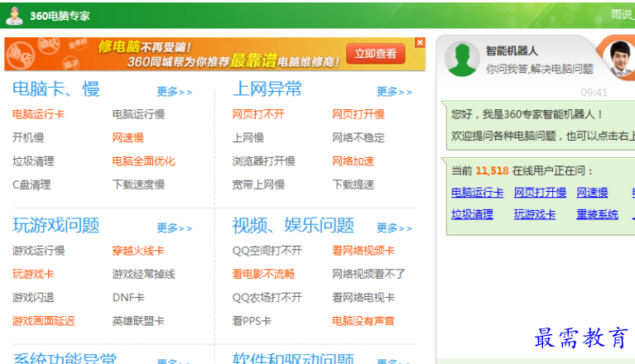The image size is (635, 364).
Task: Select the 看网络视频卡 link
Action: [x=363, y=251]
